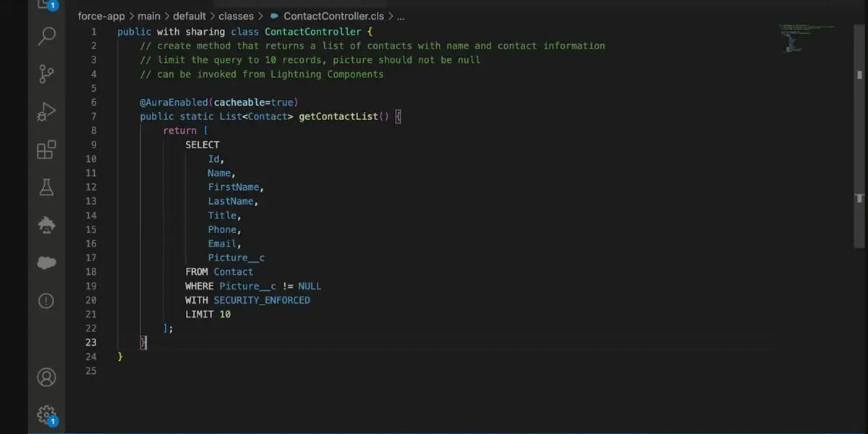Open the Source Control view
This screenshot has width=868, height=434.
pos(46,74)
